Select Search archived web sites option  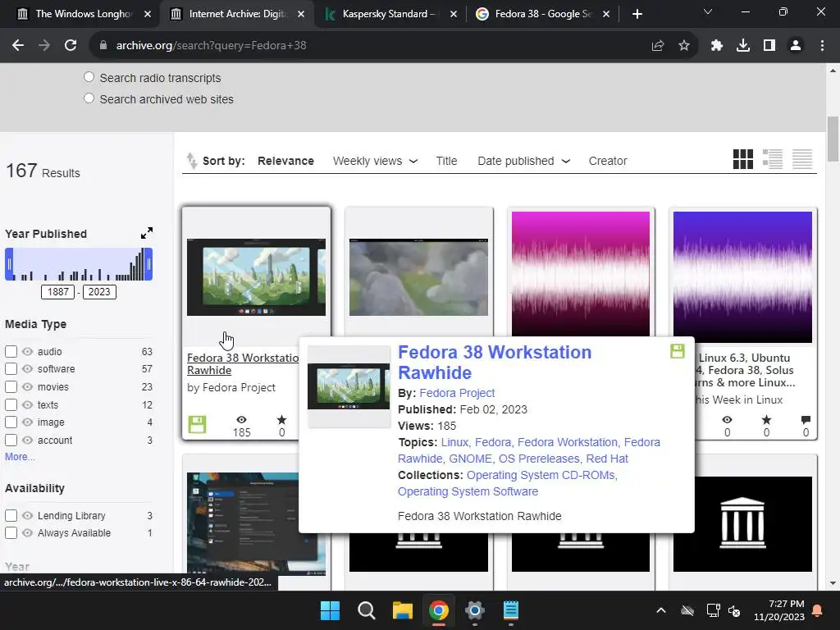[x=89, y=98]
